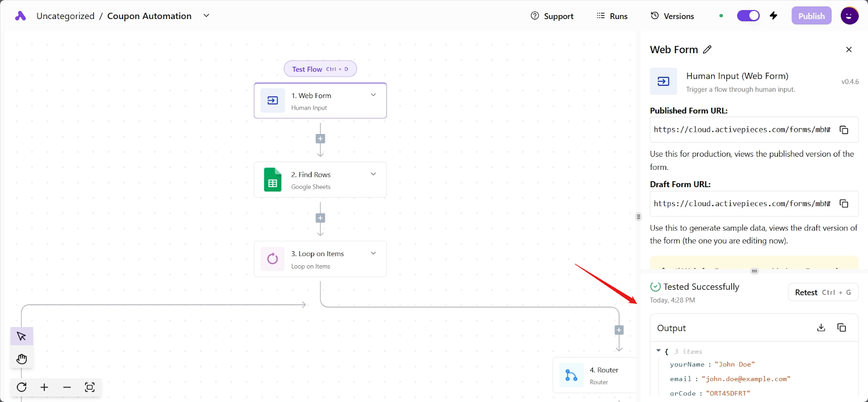Copy the Published Form URL
Screen dimensions: 868x402
(x=844, y=130)
